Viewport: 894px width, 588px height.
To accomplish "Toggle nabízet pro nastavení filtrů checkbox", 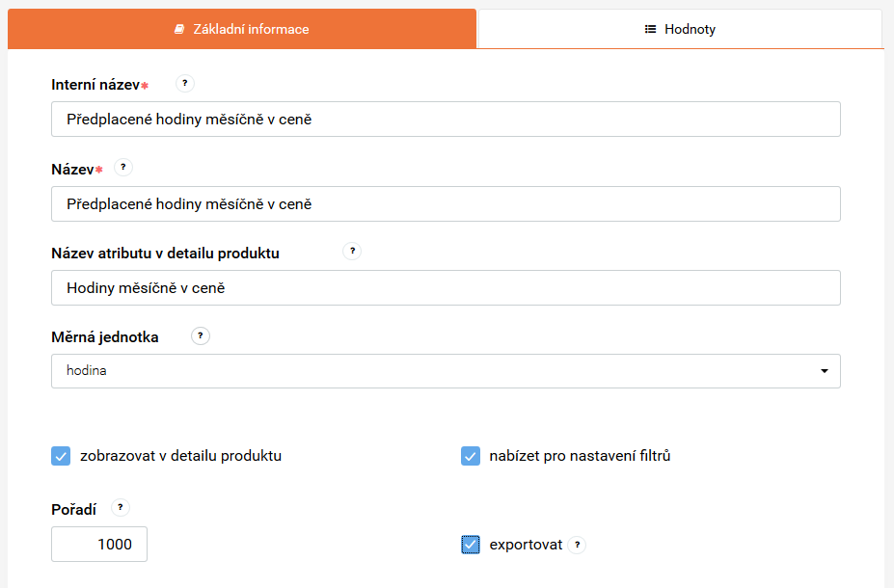I will click(471, 456).
